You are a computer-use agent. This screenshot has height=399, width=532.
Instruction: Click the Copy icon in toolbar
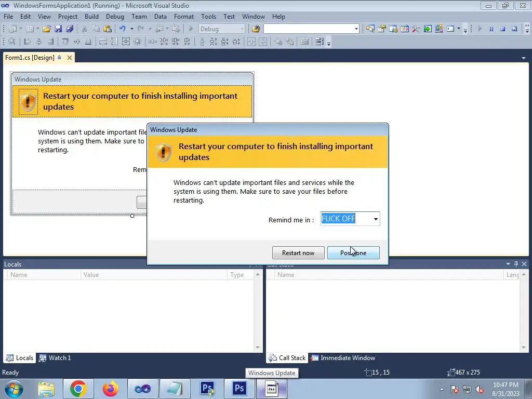(96, 29)
